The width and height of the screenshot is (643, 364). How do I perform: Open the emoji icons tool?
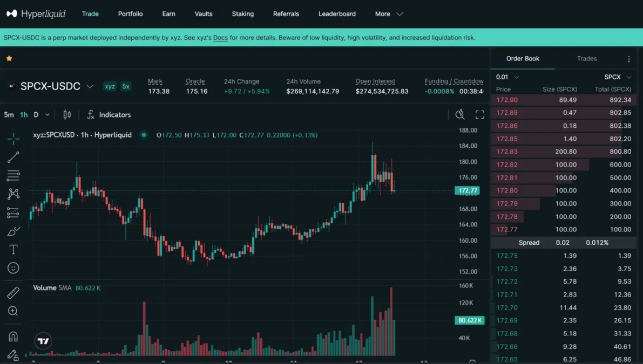click(x=13, y=268)
